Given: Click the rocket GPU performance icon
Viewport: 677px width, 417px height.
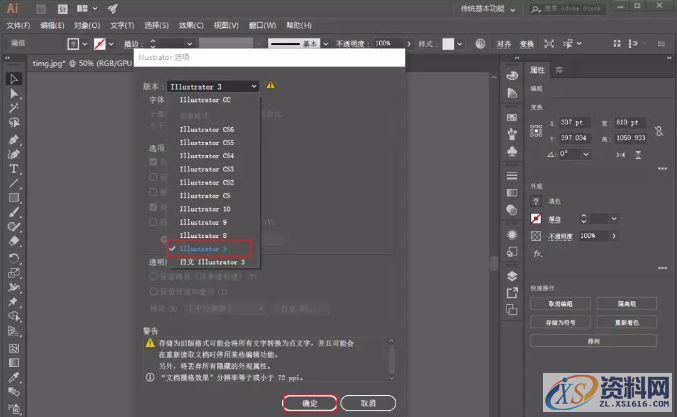Looking at the screenshot, I should (113, 9).
